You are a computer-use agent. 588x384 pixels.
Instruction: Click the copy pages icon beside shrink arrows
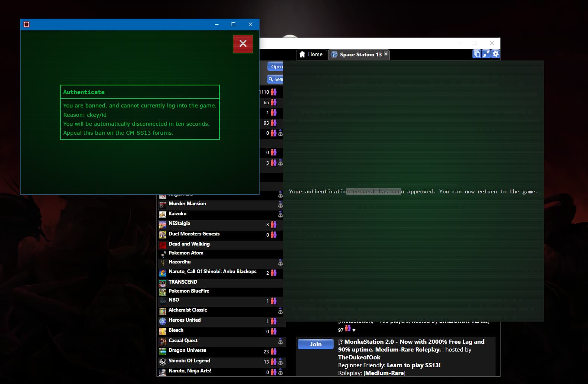(477, 54)
